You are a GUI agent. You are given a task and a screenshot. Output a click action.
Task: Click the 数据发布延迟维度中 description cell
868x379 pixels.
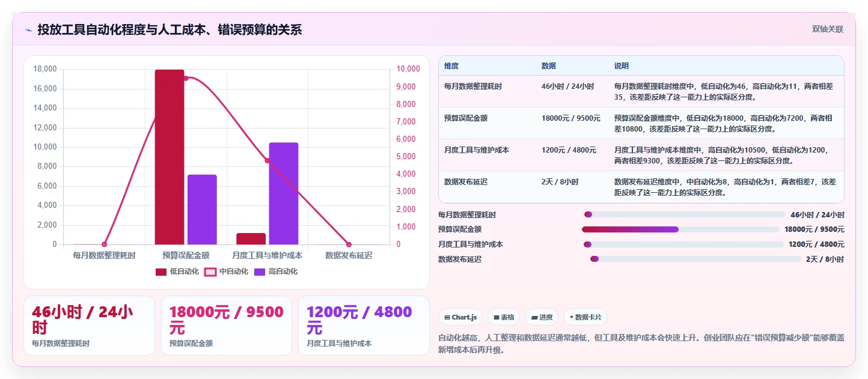tap(726, 187)
